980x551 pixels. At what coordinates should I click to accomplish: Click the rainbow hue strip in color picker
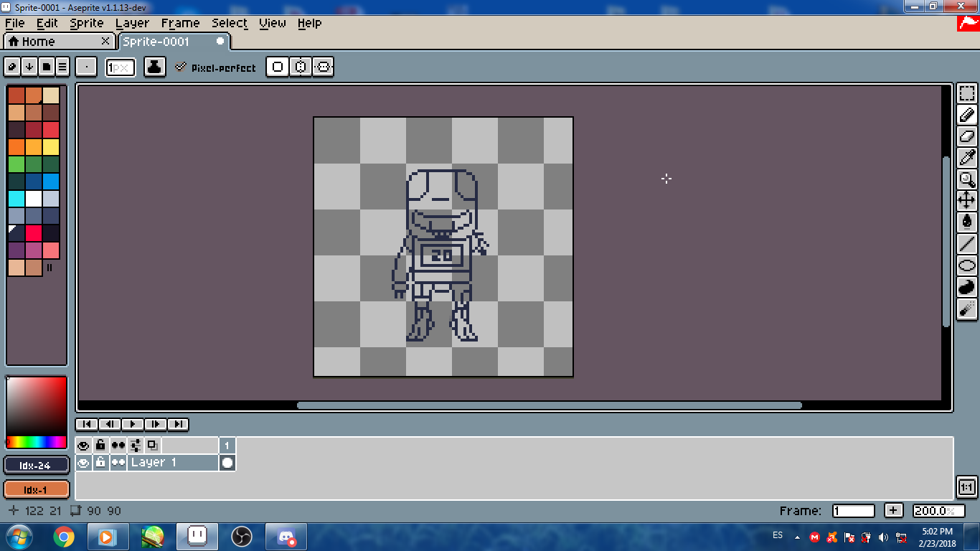click(x=36, y=442)
